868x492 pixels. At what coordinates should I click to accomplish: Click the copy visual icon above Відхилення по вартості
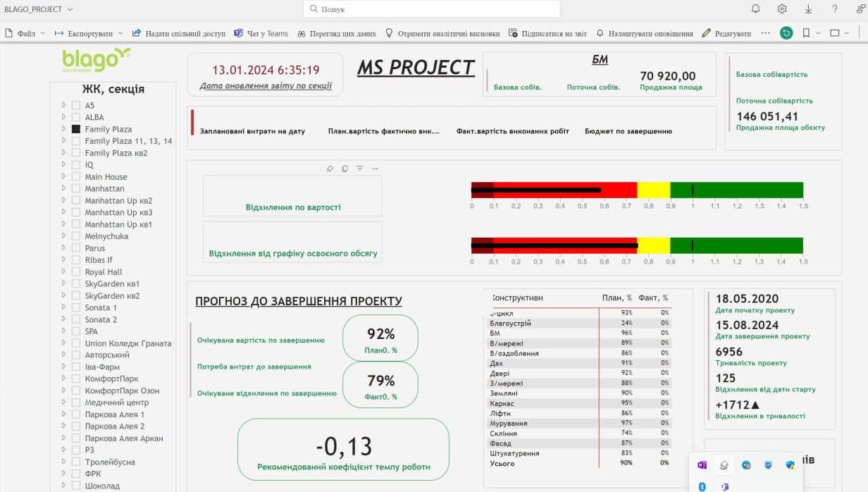pyautogui.click(x=345, y=168)
